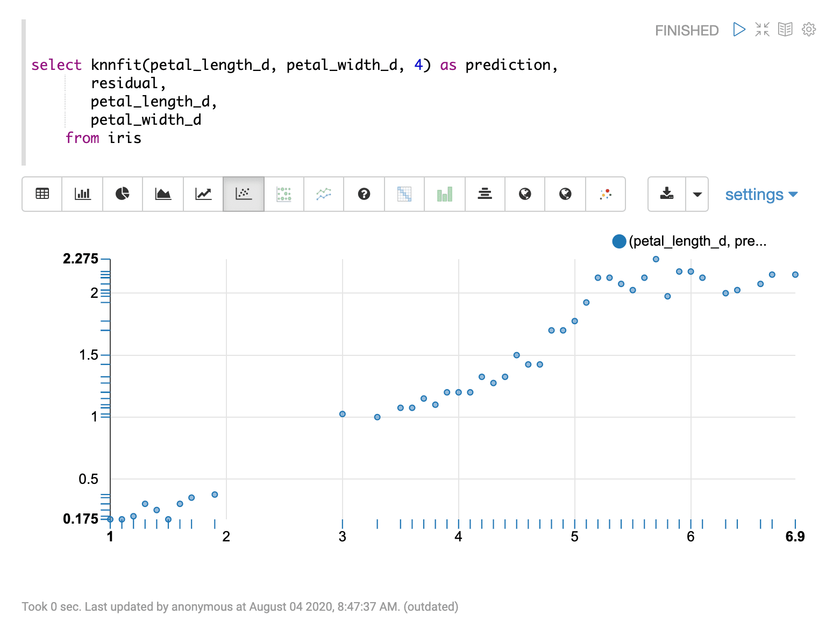This screenshot has height=629, width=840.
Task: Hide the code editor via the book icon
Action: 785,30
